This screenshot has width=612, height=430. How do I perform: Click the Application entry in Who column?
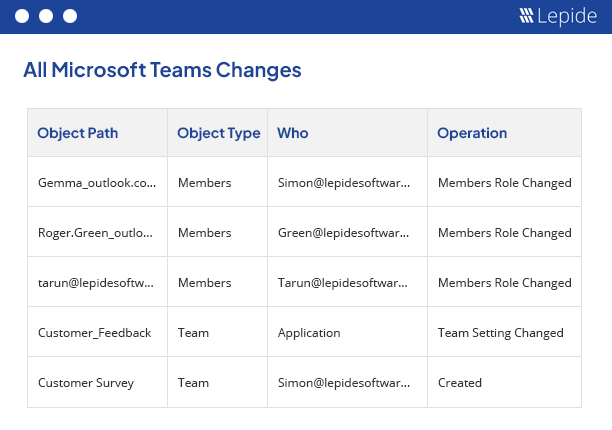click(x=309, y=333)
